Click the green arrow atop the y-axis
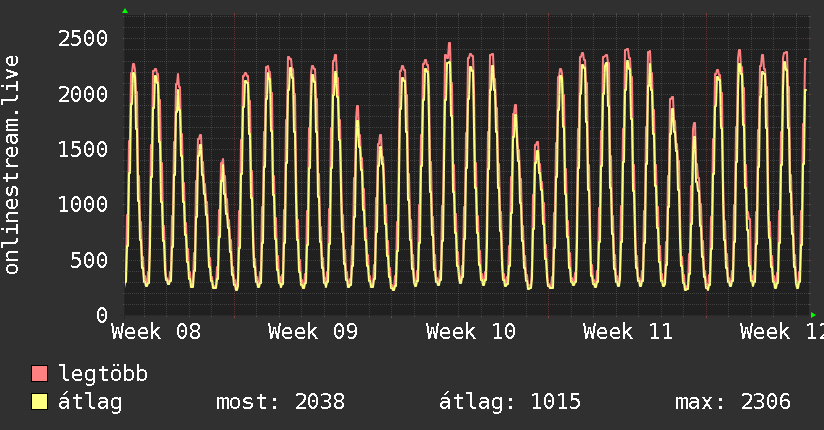The height and width of the screenshot is (430, 824). [125, 11]
